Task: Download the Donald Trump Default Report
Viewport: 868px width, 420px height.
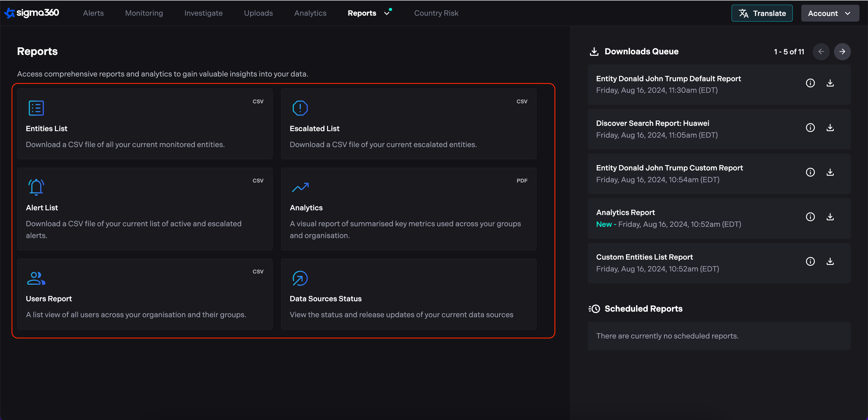Action: click(830, 83)
